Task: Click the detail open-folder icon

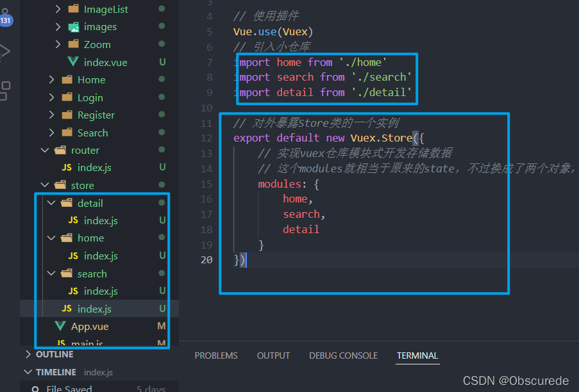Action: pyautogui.click(x=67, y=202)
